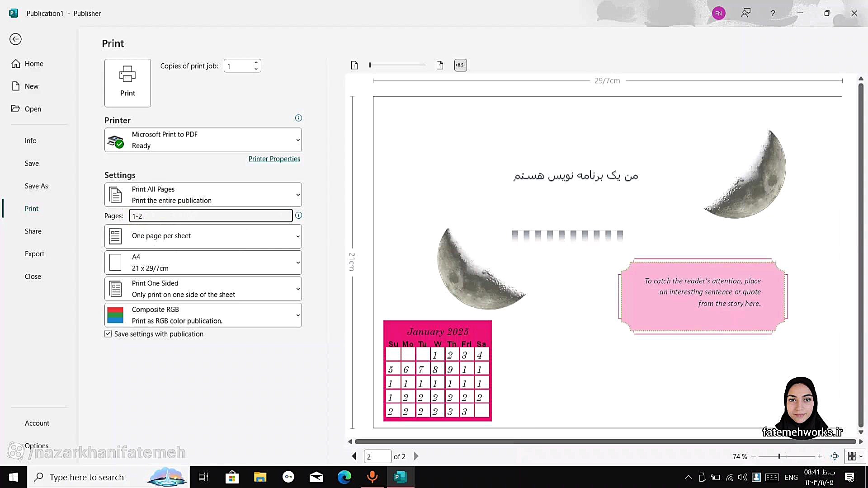Click the volume speaker tray icon
868x488 pixels.
pos(742,477)
